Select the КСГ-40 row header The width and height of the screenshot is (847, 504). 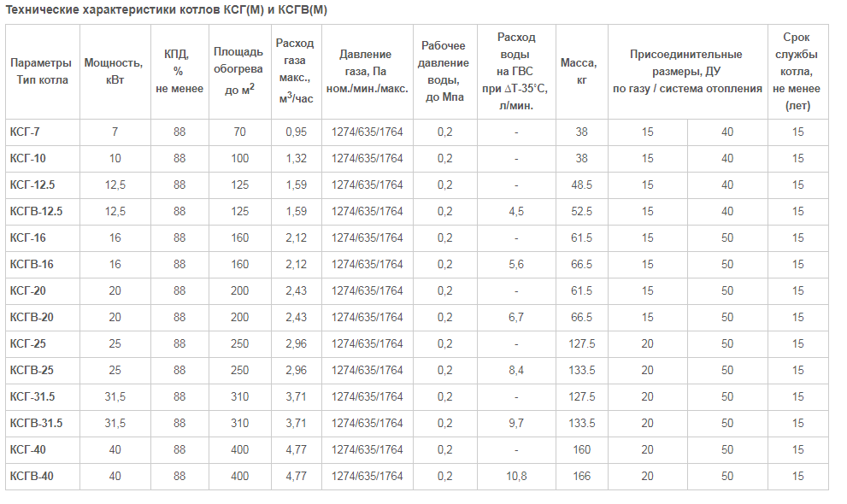pos(27,449)
